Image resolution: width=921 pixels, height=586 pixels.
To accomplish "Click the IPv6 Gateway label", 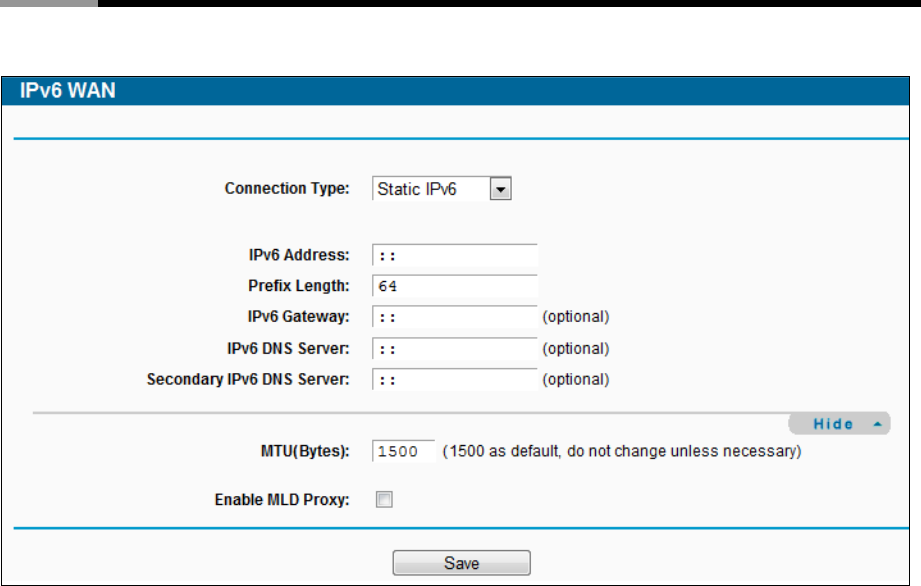I will (x=298, y=316).
